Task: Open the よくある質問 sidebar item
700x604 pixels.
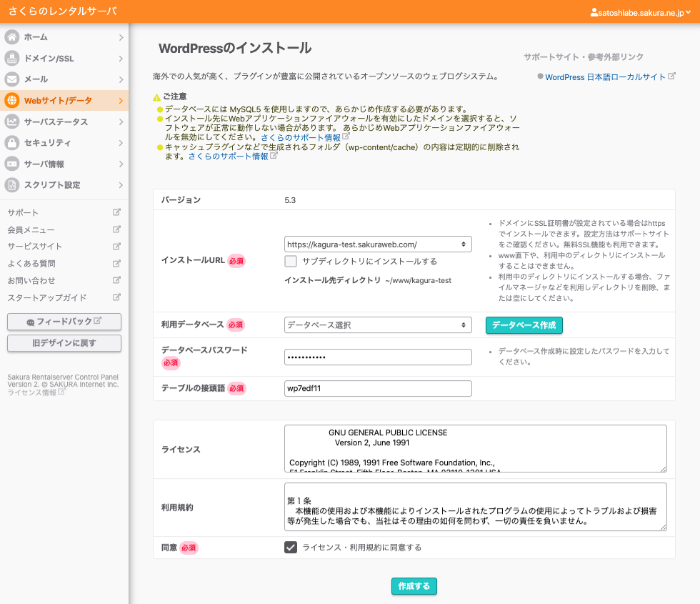Action: (31, 264)
